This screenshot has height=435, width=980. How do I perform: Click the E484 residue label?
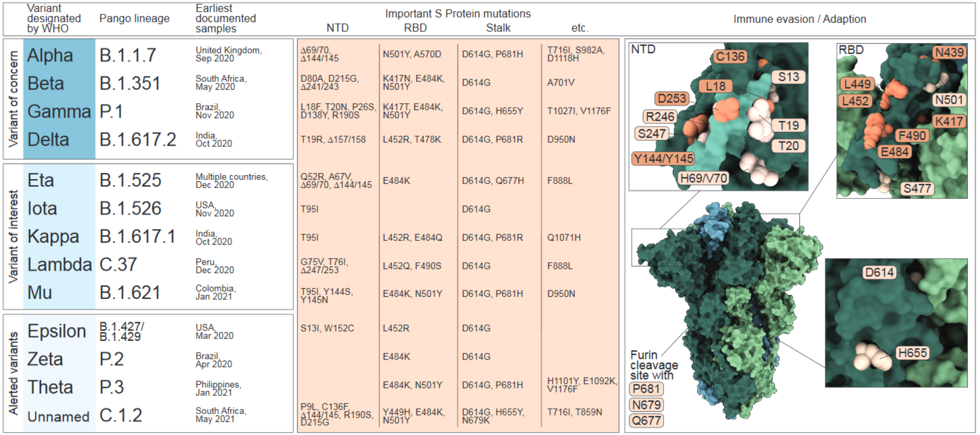click(894, 152)
